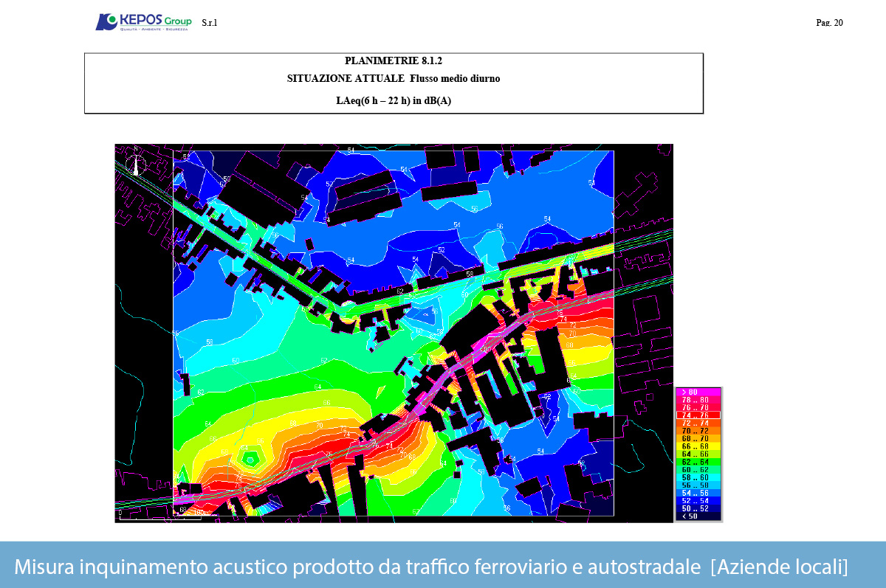Pick the '66 .. 68' yellow legend band

click(698, 446)
